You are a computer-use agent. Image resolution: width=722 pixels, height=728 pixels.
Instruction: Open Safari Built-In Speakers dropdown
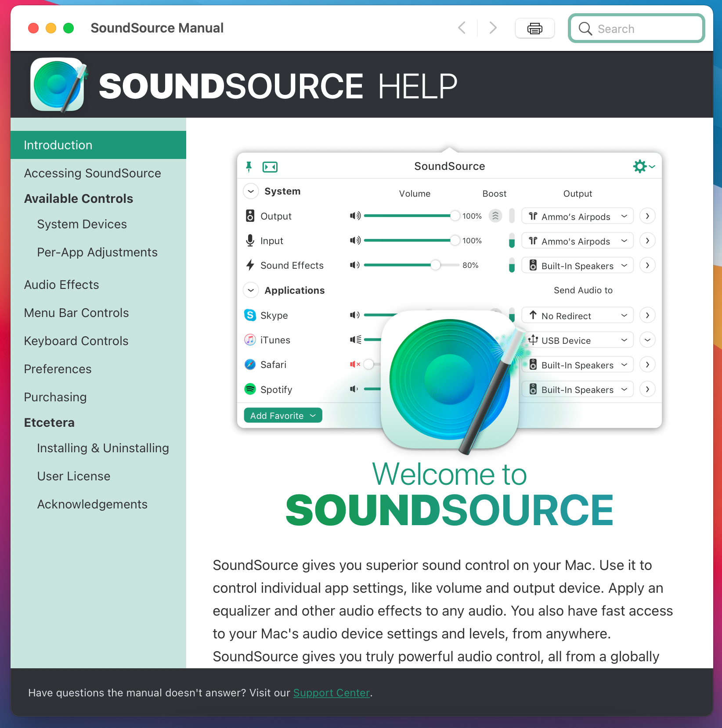click(578, 364)
